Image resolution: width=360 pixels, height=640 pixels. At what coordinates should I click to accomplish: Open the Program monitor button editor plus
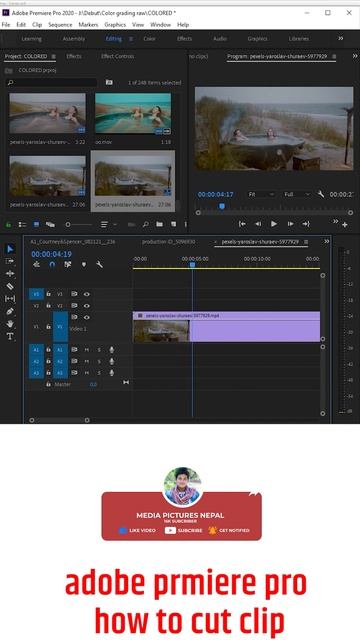pyautogui.click(x=345, y=225)
